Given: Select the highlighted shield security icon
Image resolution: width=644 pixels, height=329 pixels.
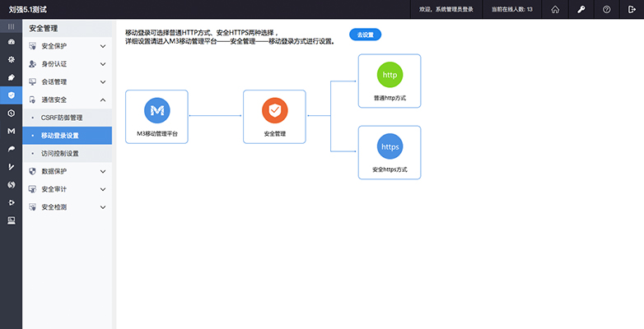Looking at the screenshot, I should click(11, 95).
